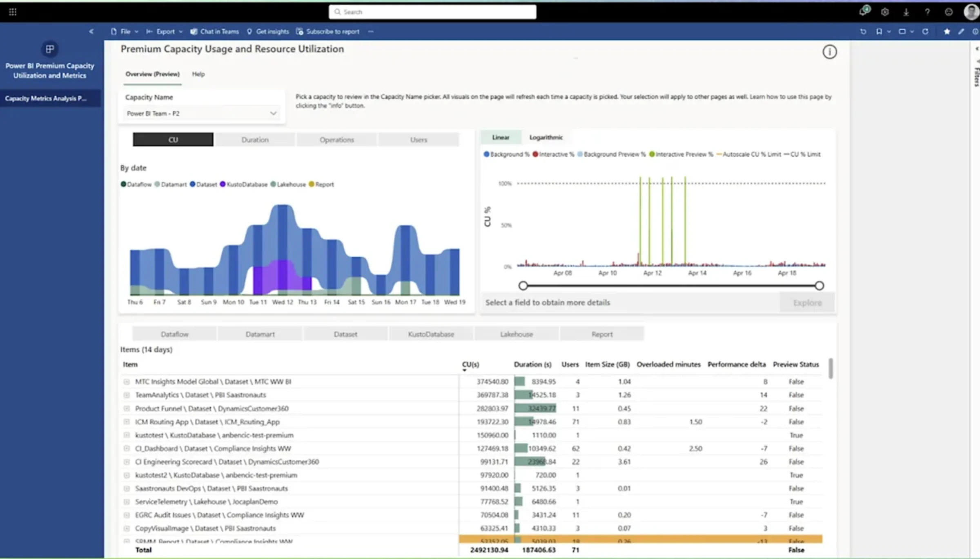Open Chat in Teams from the toolbar
Screen dimensions: 980x559
[x=214, y=31]
